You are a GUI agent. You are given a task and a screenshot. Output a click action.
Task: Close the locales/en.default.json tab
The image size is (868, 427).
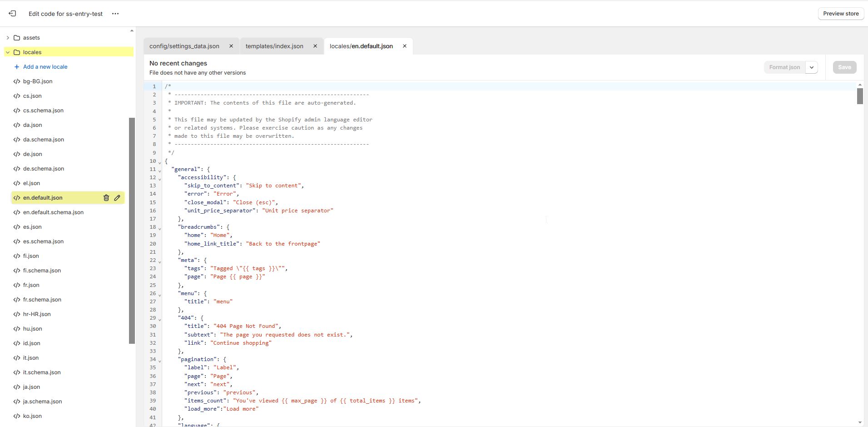405,46
